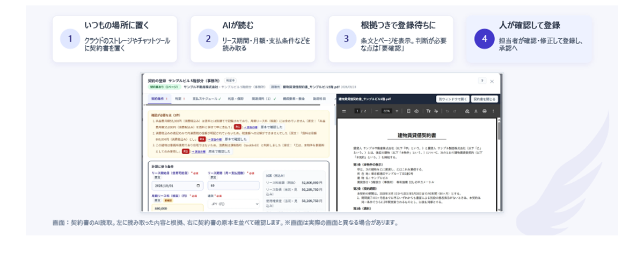Click the 契約書あり (2ページ) green badge
Image resolution: width=644 pixels, height=258 pixels.
pyautogui.click(x=164, y=87)
